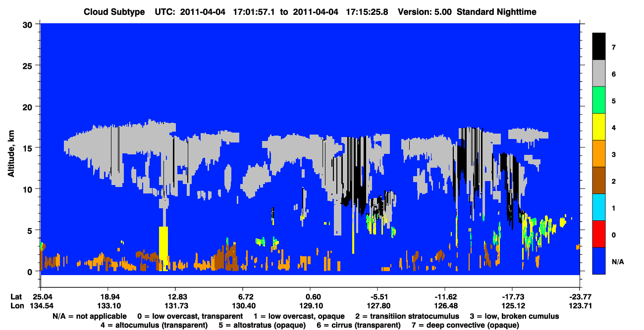The height and width of the screenshot is (330, 644).
Task: Click the red colorbar swatch labeled 0
Action: click(599, 234)
